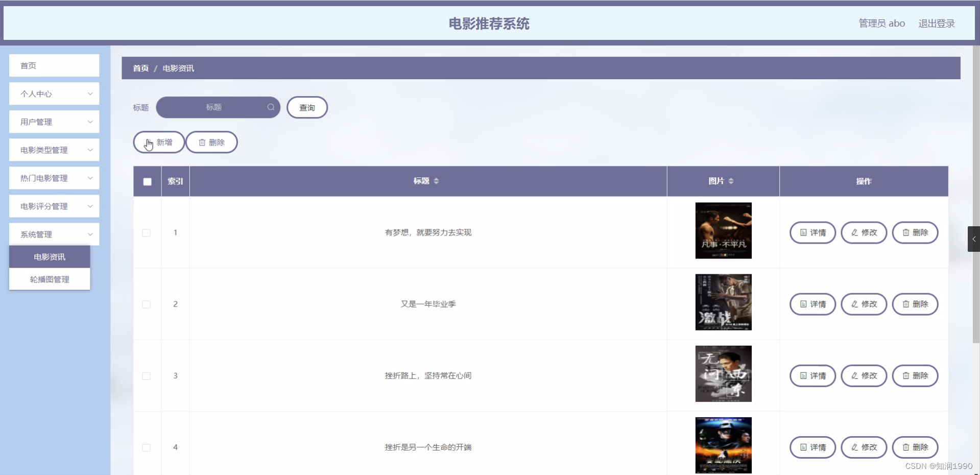
Task: Click the pencil icon on 修改 for row 2
Action: click(x=854, y=304)
